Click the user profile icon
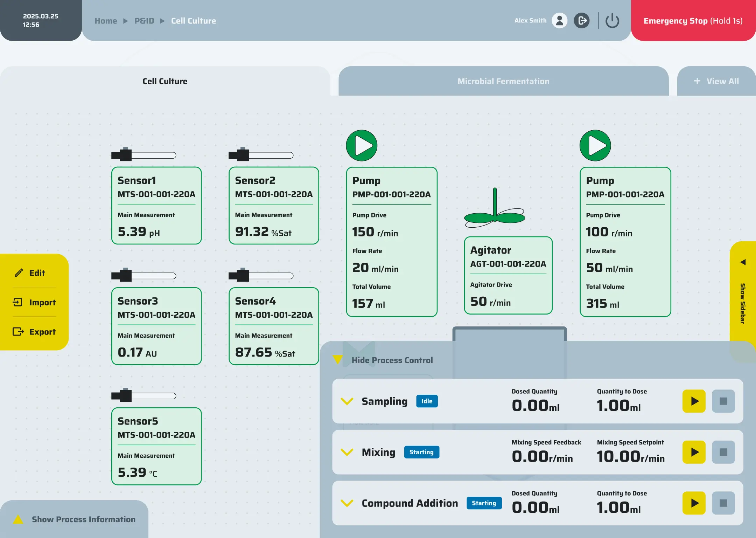Screen dimensions: 756x538 (559, 21)
